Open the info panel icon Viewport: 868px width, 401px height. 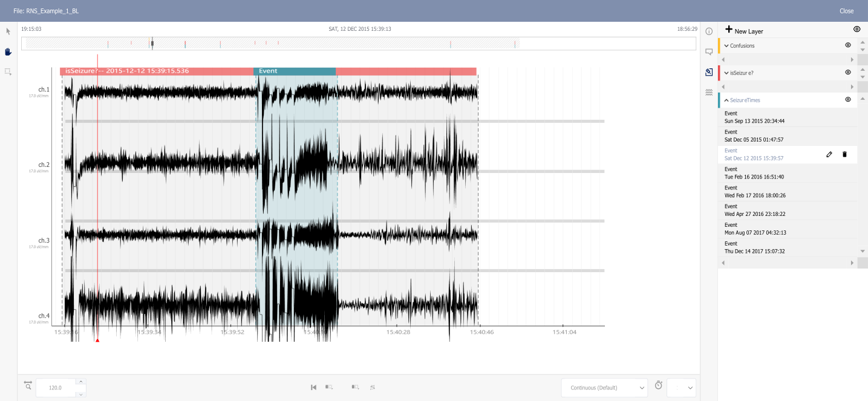tap(709, 31)
